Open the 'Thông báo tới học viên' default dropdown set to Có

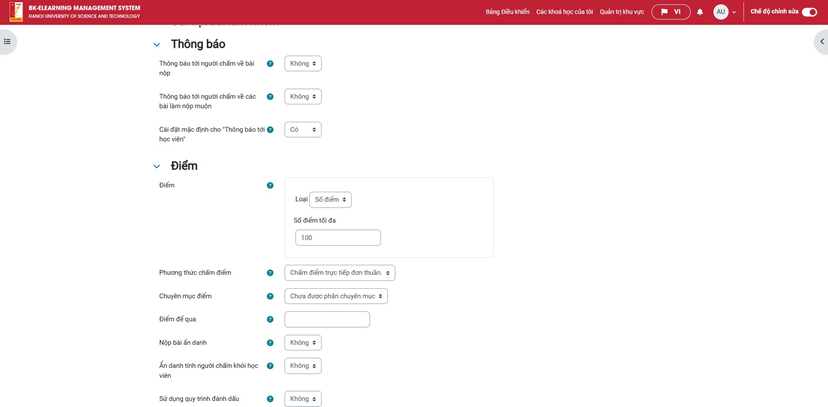(x=303, y=129)
